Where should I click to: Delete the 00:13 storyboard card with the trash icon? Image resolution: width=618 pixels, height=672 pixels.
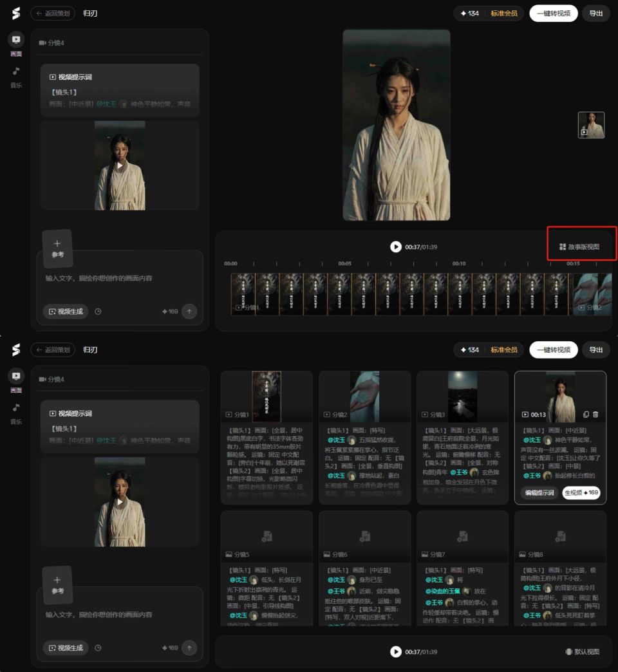point(595,415)
